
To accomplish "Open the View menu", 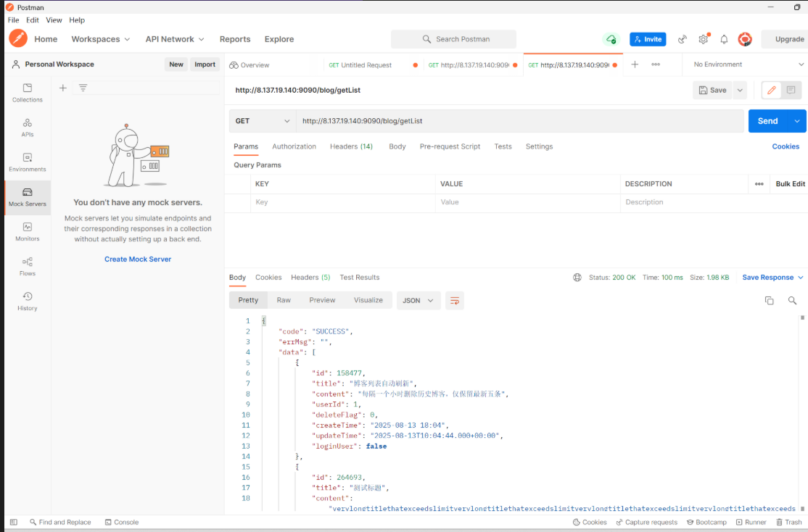I will [54, 20].
